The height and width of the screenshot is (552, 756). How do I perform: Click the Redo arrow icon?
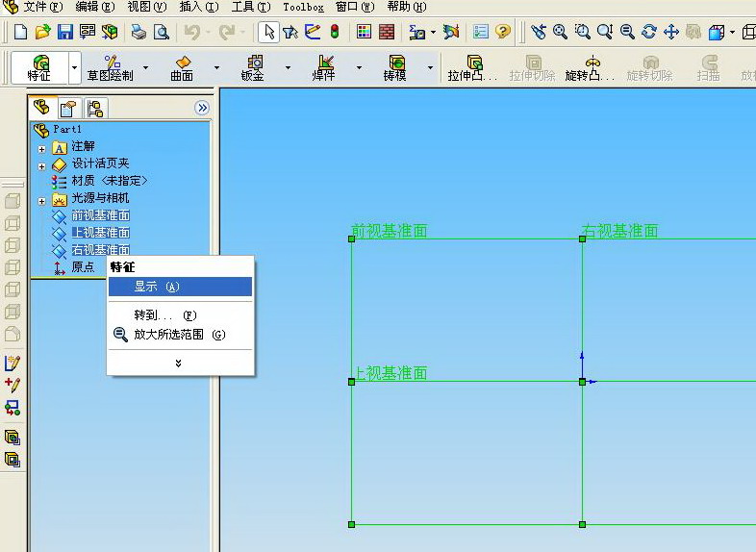tap(227, 33)
